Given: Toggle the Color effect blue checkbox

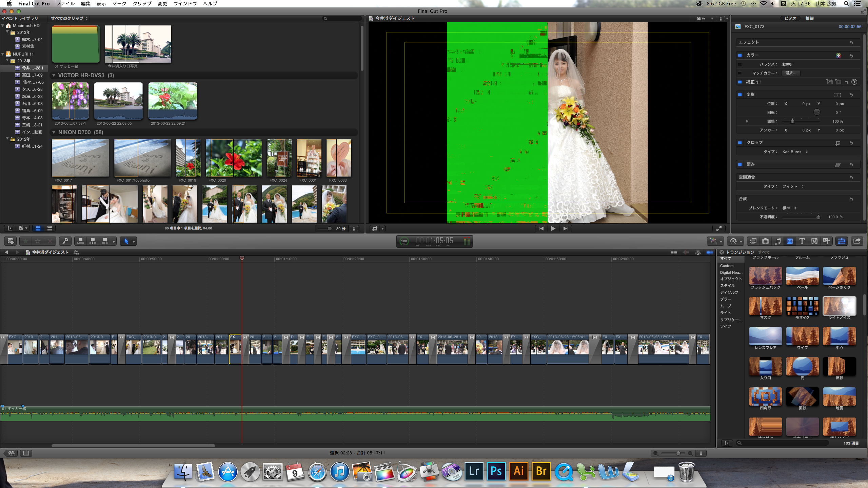Looking at the screenshot, I should 740,55.
